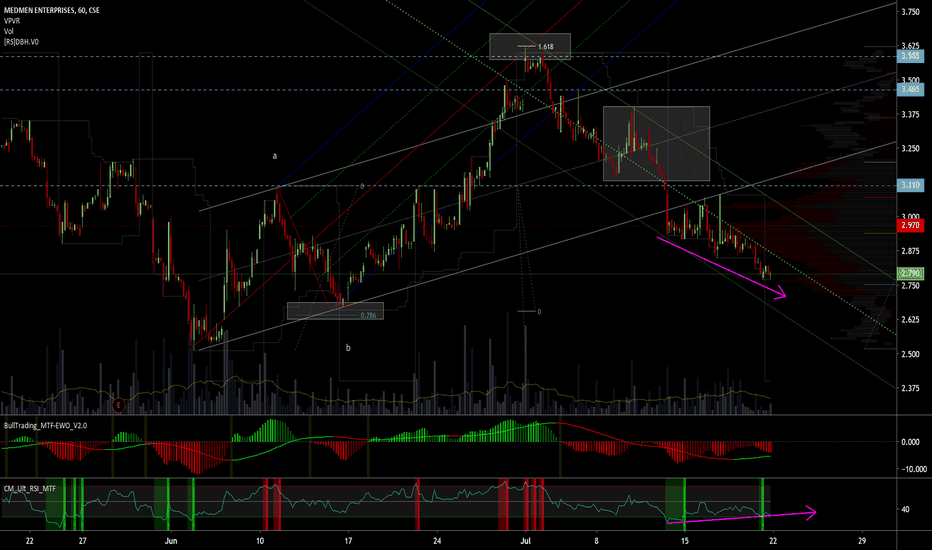
Task: Click the '29' date on time axis
Action: (x=862, y=541)
